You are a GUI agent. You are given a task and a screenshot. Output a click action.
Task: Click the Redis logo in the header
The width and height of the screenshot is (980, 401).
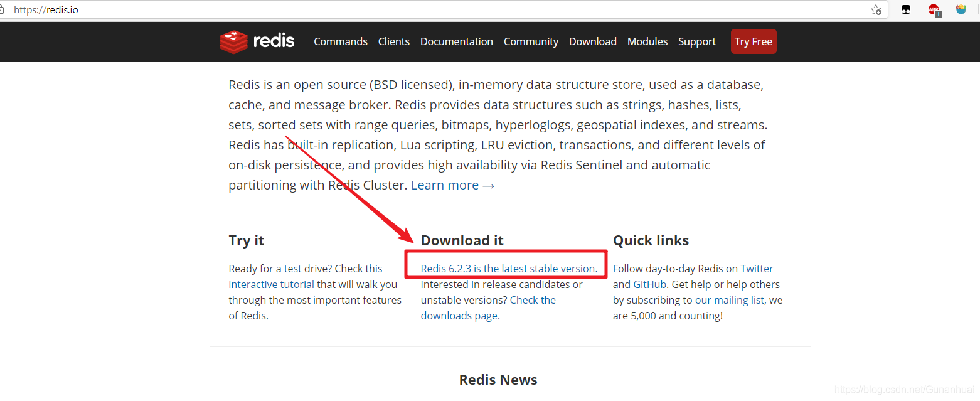(257, 41)
